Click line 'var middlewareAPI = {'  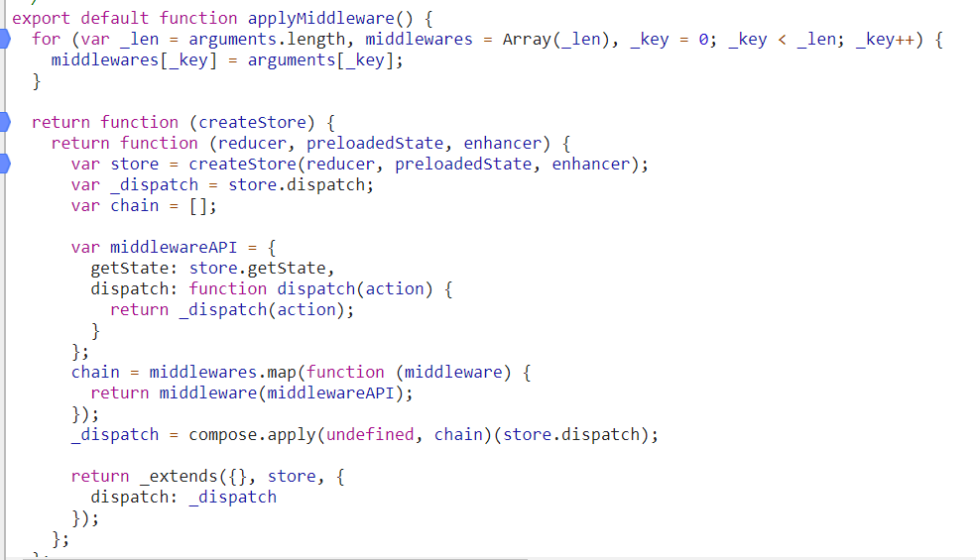[x=173, y=247]
